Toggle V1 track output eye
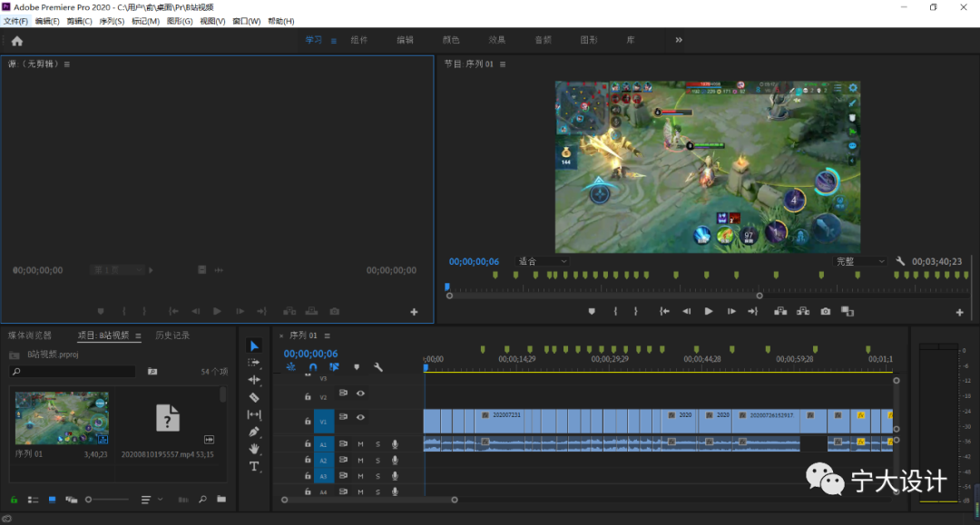The width and height of the screenshot is (980, 525). coord(360,417)
